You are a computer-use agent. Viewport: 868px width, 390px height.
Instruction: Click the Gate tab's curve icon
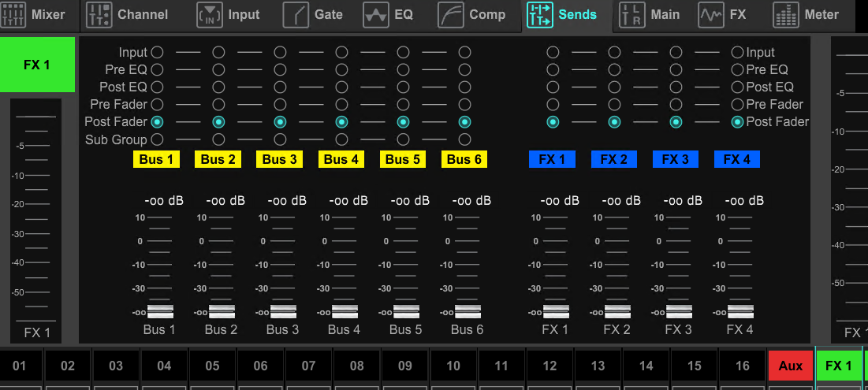(296, 15)
